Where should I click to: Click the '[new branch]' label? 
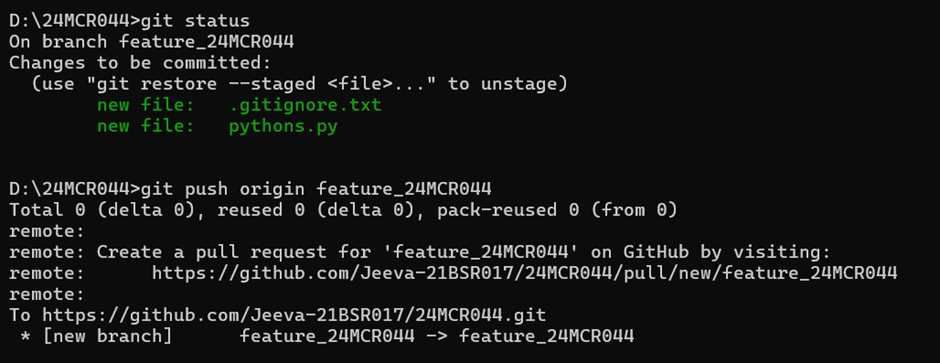click(107, 336)
